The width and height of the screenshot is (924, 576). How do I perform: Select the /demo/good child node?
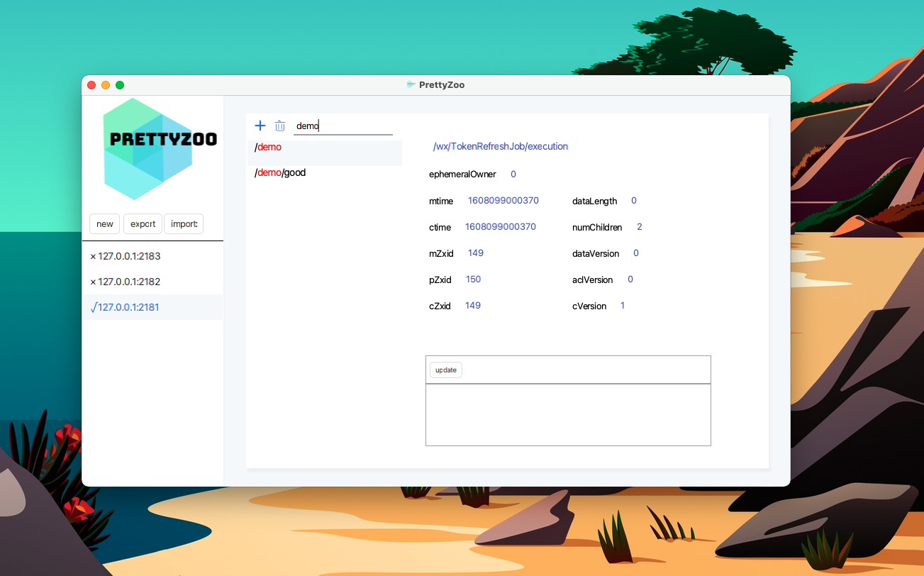[x=280, y=172]
